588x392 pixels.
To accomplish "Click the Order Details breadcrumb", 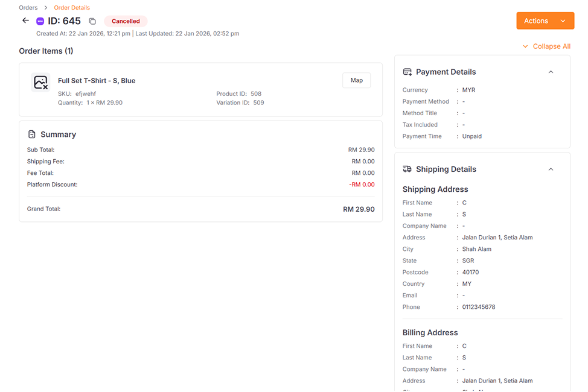I will [x=72, y=8].
